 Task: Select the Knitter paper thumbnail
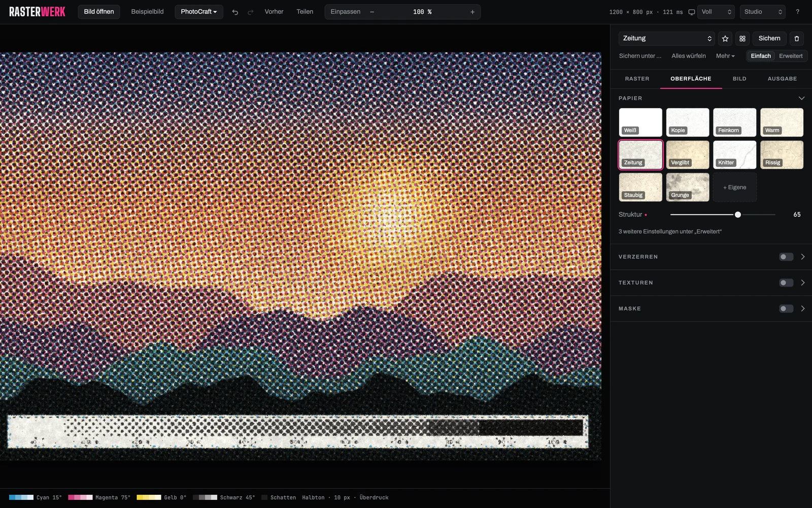click(735, 155)
